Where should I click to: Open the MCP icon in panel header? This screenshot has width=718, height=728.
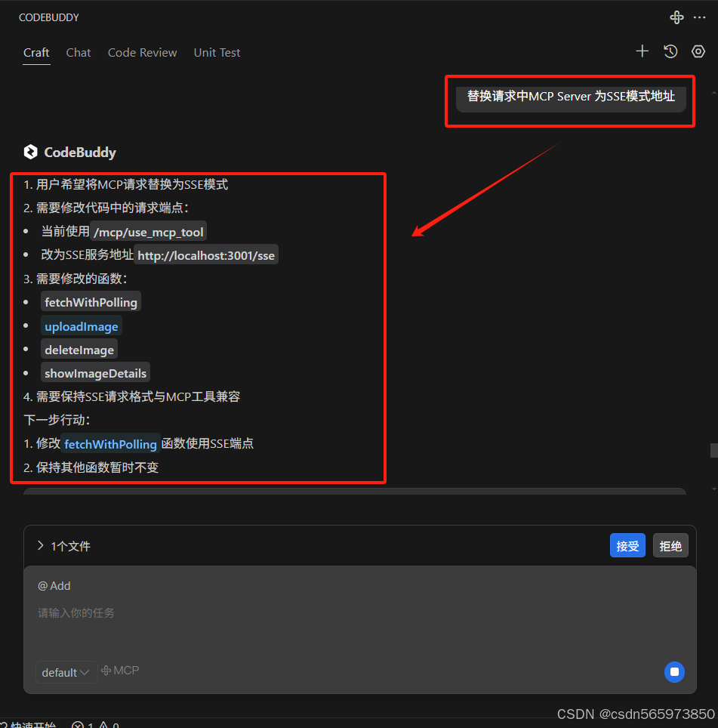tap(676, 17)
